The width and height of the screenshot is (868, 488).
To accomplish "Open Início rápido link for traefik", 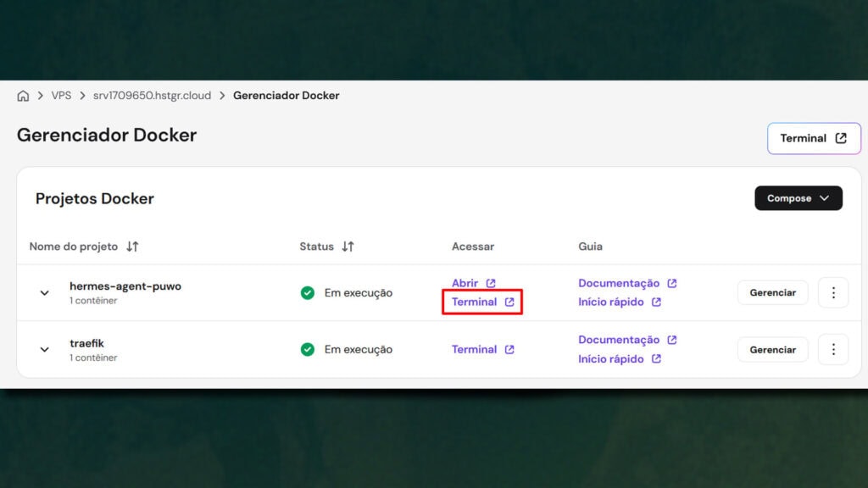I will tap(620, 359).
